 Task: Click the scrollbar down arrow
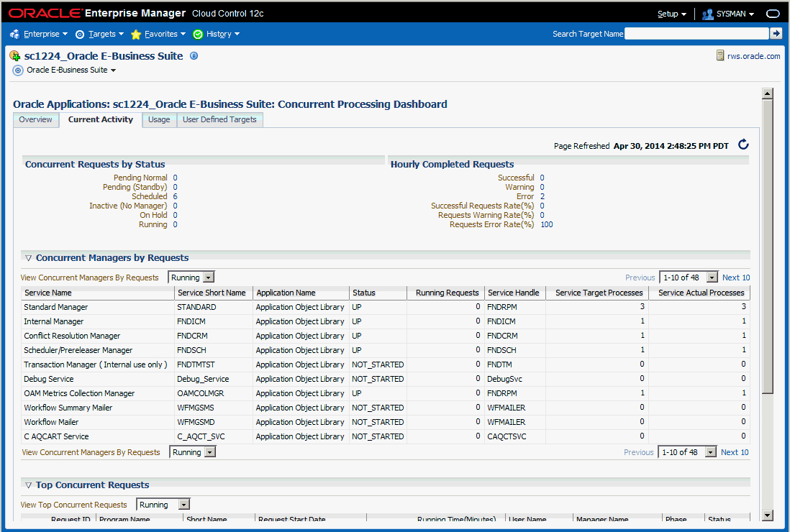tap(767, 515)
